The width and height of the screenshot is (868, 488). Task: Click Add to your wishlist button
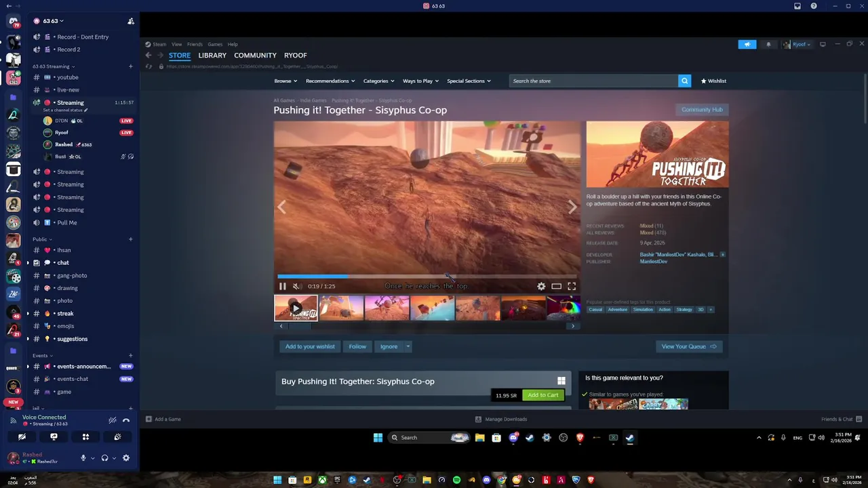[310, 346]
